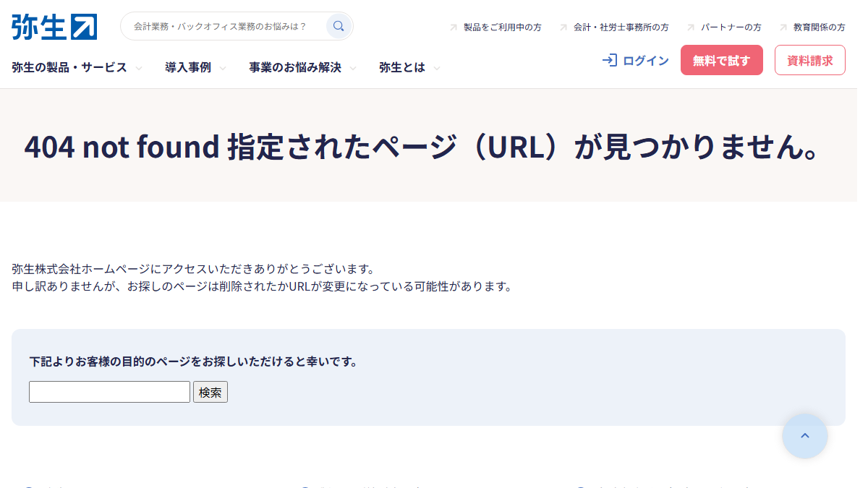The width and height of the screenshot is (868, 488).
Task: Click arrow icon beside パートナーの方
Action: click(x=691, y=27)
